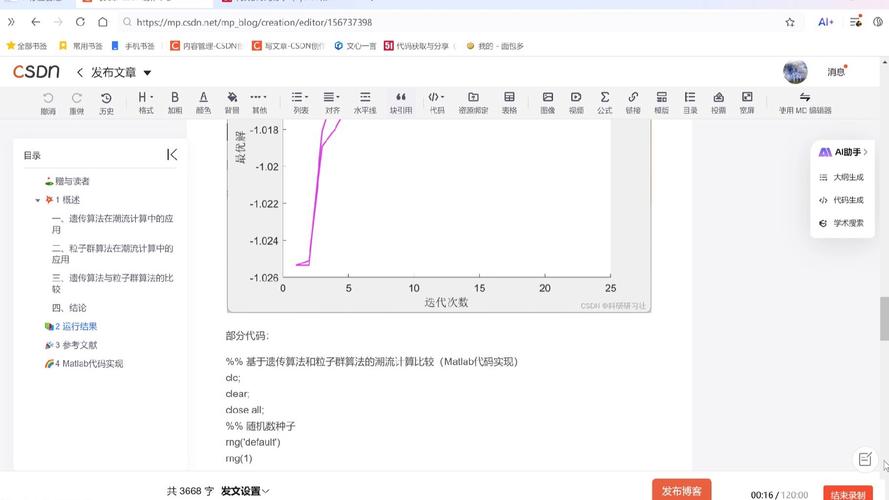The height and width of the screenshot is (500, 889).
Task: Switch to the MD editor (使用MD编辑器)
Action: [x=805, y=103]
